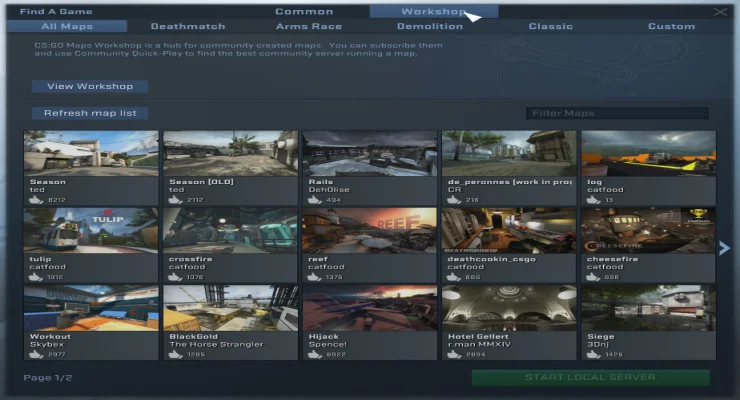Viewport: 740px width, 400px height.
Task: Click the thumbs-up icon on crossfire map
Action: [175, 277]
